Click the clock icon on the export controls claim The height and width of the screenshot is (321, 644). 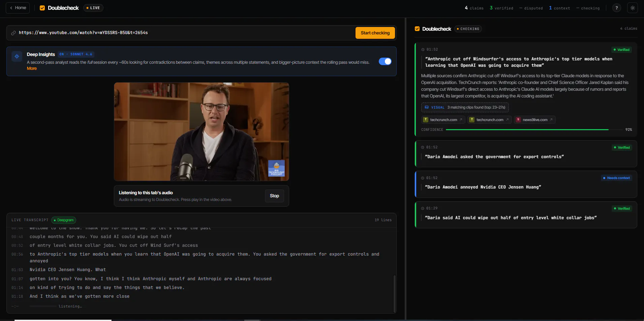click(423, 147)
